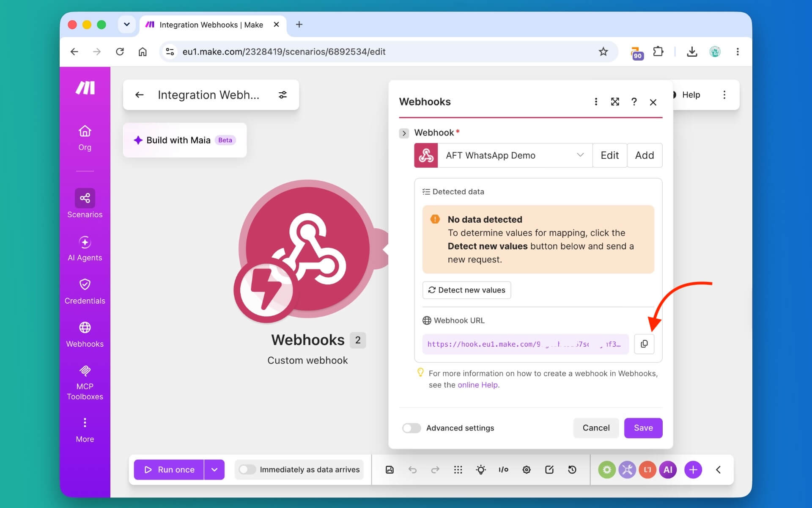The image size is (812, 508).
Task: Open scenario settings sliders icon
Action: click(283, 95)
